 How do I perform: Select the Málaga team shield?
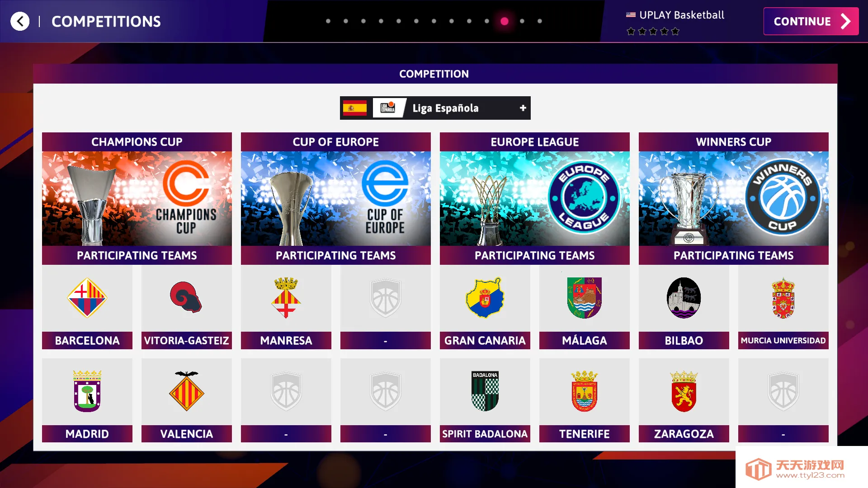point(584,298)
